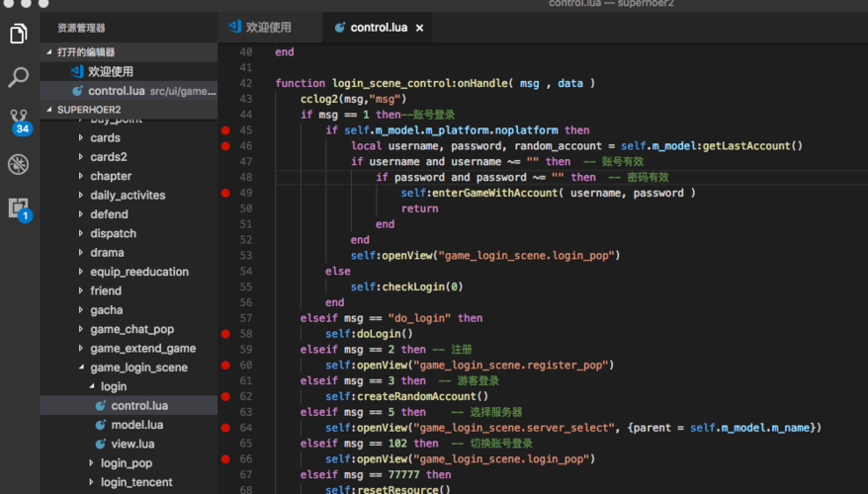Click the 资源管理器 panel title

(81, 28)
